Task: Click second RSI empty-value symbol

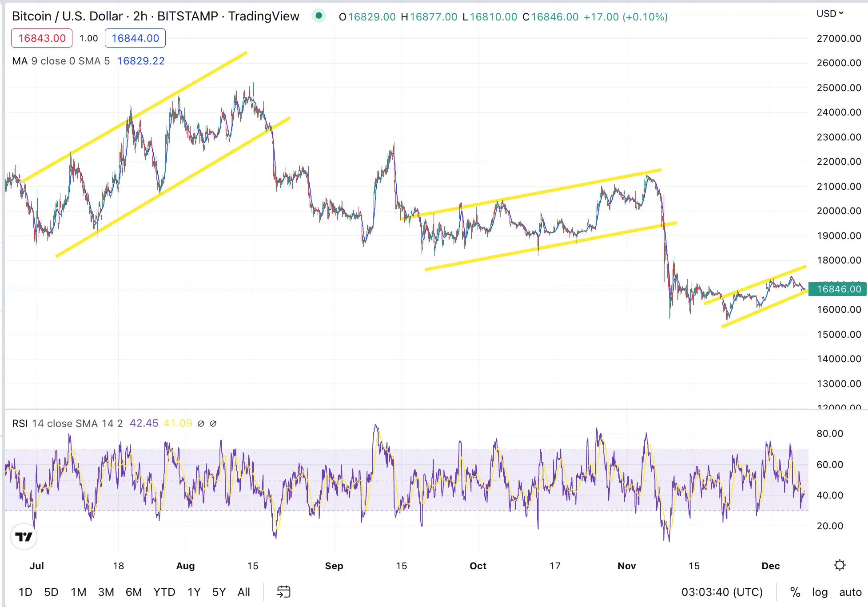Action: tap(213, 423)
